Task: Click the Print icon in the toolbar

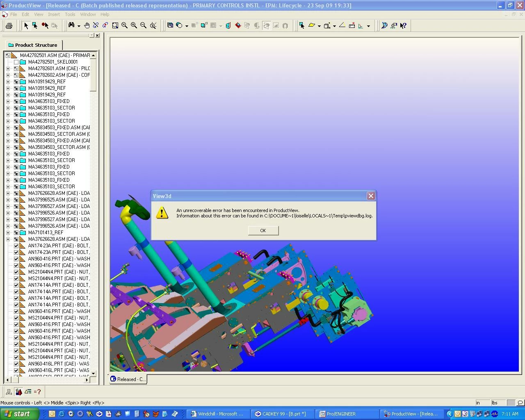Action: tap(9, 25)
